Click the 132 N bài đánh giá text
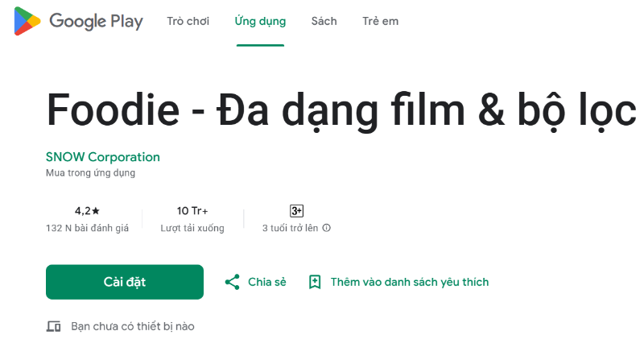This screenshot has width=644, height=360. tap(87, 228)
